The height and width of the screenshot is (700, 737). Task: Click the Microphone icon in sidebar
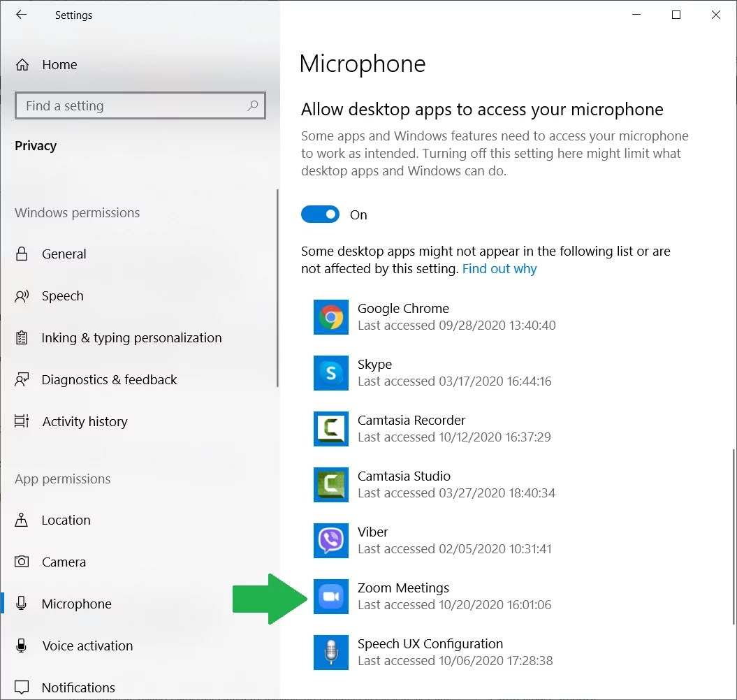coord(22,603)
